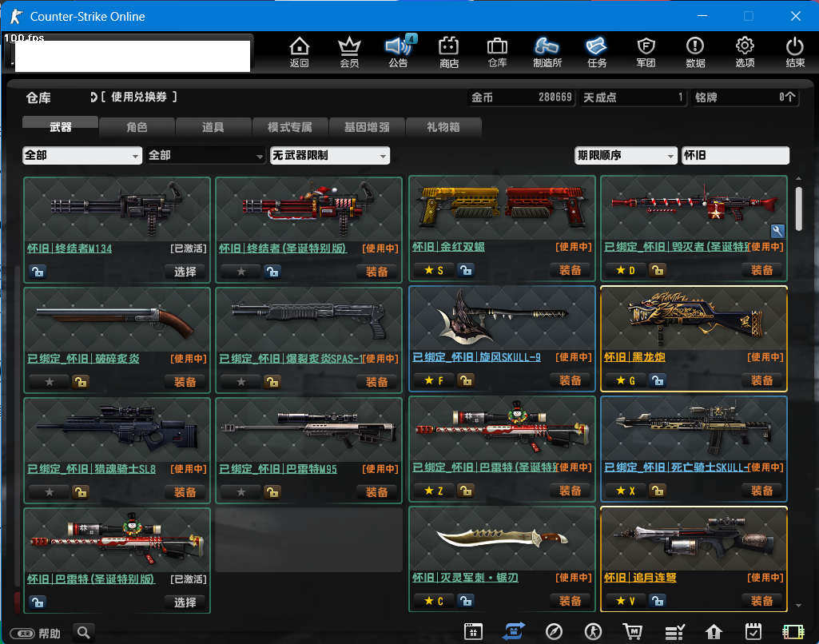819x644 pixels.
Task: Open the 商店 shop icon
Action: (449, 52)
